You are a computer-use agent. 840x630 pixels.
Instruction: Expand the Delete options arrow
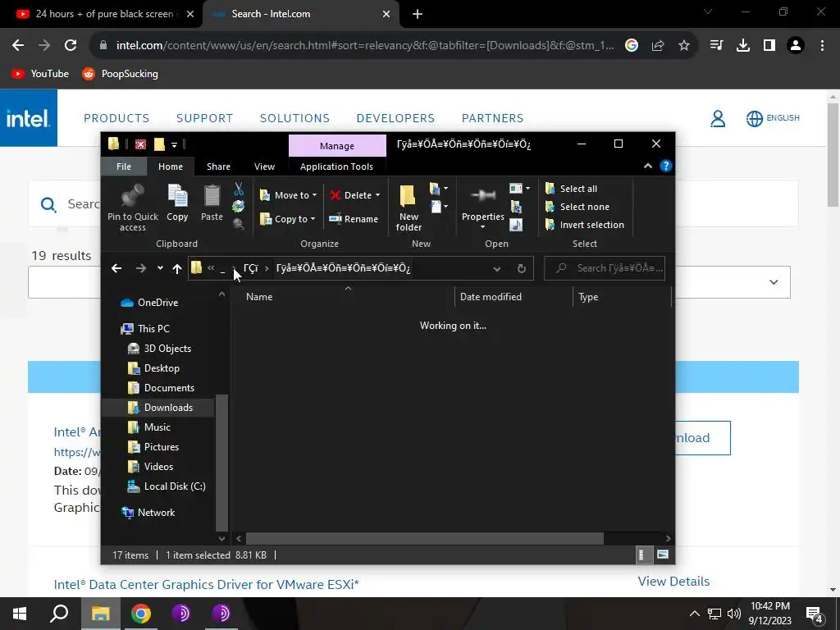[x=377, y=195]
